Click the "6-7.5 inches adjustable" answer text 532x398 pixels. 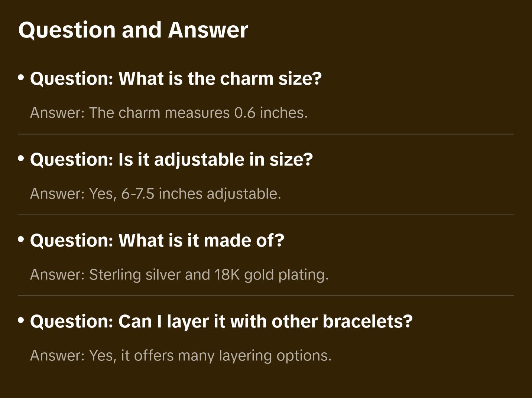[201, 194]
